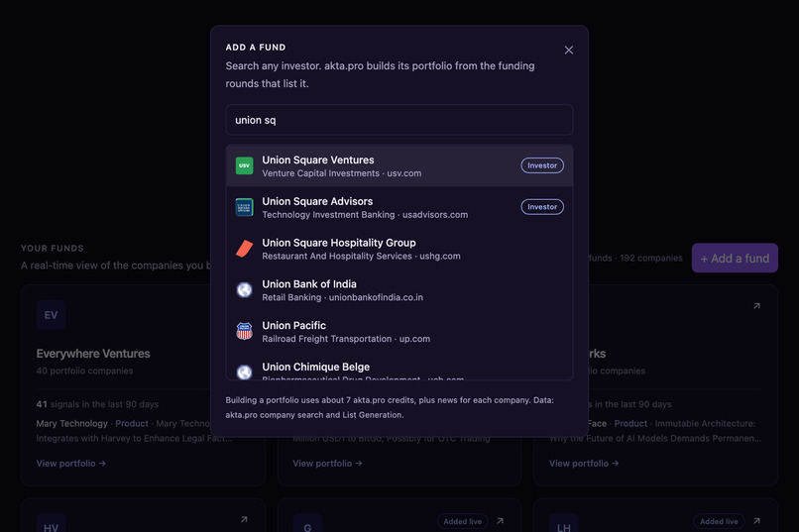Select Union Pacific result

399,331
